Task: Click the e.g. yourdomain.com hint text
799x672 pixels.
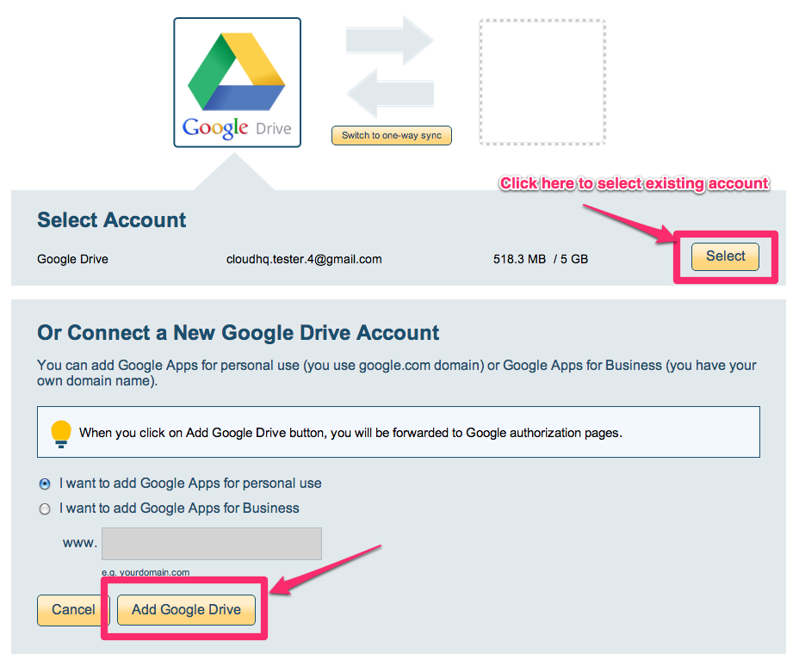Action: (x=146, y=572)
